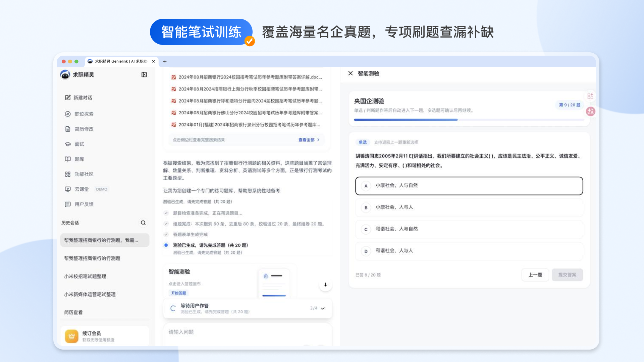Open history chat 帮我整理招商银行的行测题，我需...
The width and height of the screenshot is (644, 362).
point(105,240)
